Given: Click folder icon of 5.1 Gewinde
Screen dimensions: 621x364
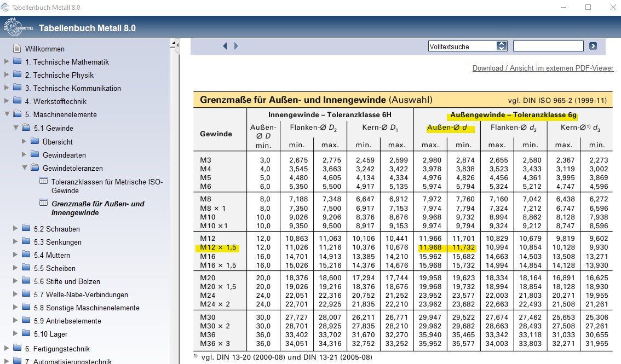Looking at the screenshot, I should (x=26, y=128).
